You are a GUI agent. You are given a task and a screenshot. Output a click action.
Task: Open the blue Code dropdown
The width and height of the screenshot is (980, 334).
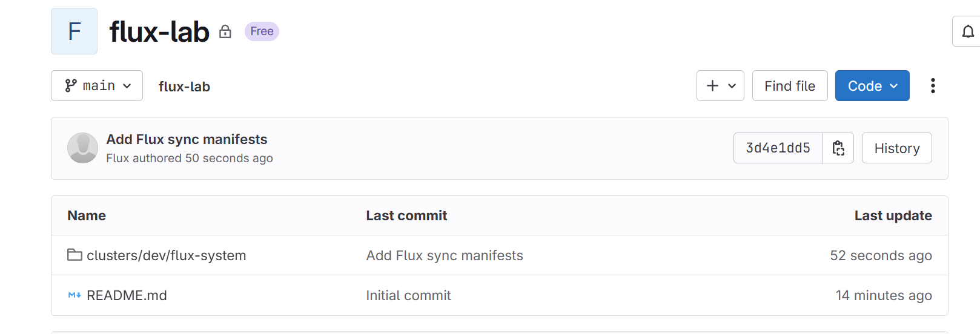tap(872, 86)
